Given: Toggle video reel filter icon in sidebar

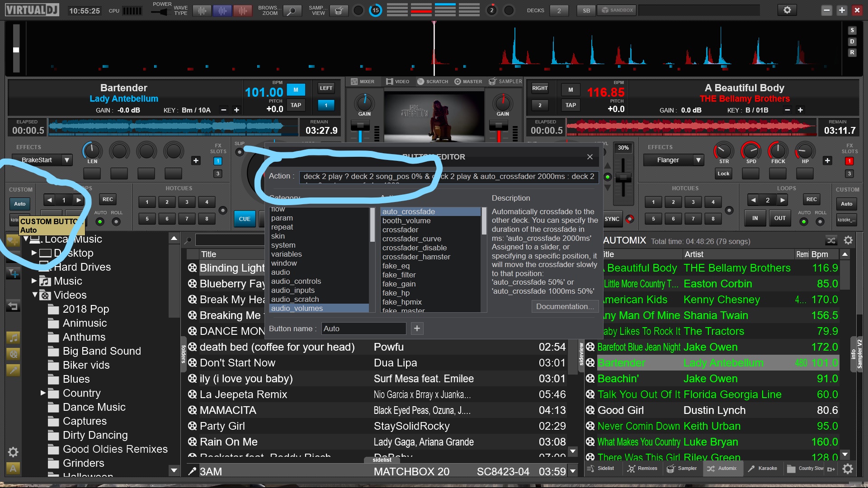Looking at the screenshot, I should 13,354.
